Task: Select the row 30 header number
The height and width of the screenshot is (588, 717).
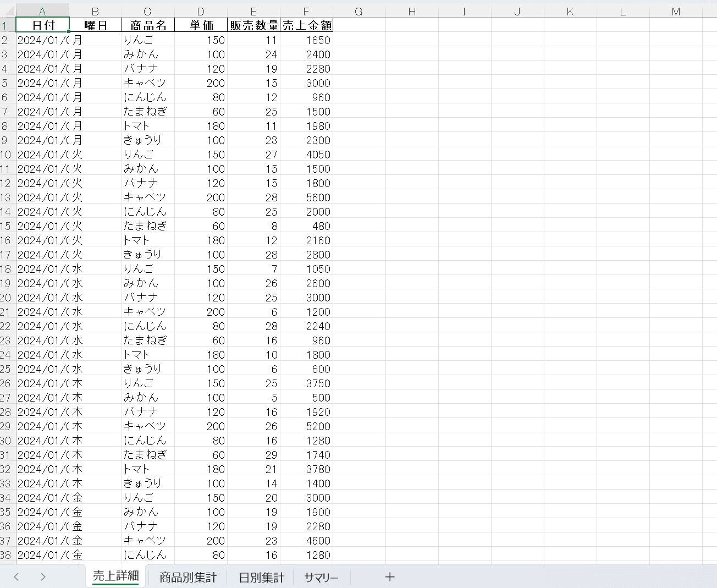Action: coord(7,441)
